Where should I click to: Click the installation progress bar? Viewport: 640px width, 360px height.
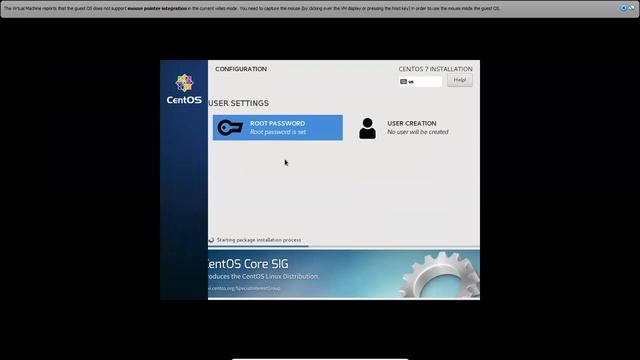tap(344, 247)
